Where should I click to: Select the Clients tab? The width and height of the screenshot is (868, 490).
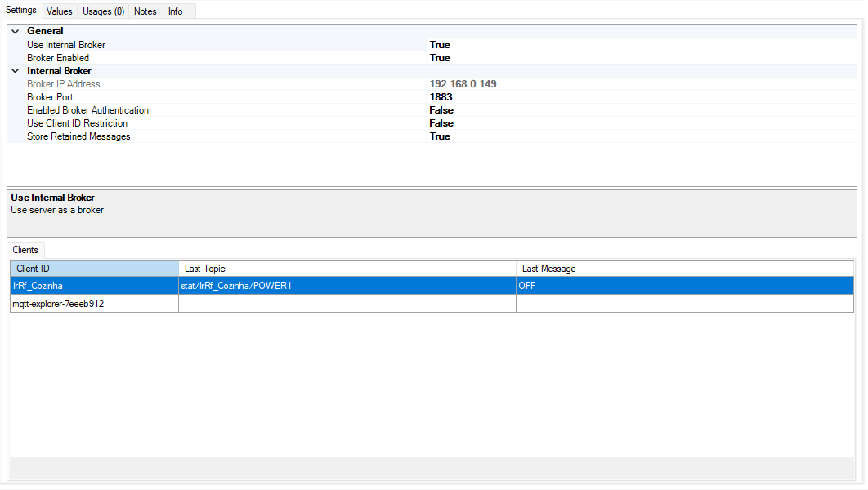coord(25,250)
